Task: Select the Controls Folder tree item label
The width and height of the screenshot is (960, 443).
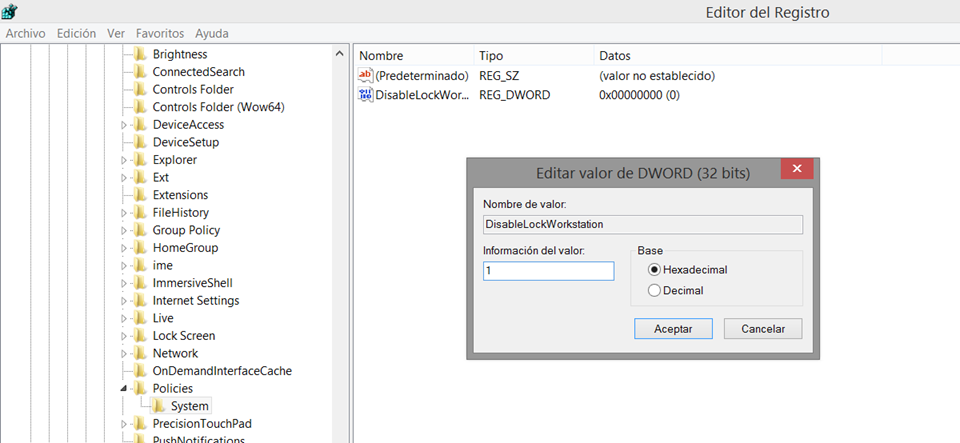Action: coord(193,89)
